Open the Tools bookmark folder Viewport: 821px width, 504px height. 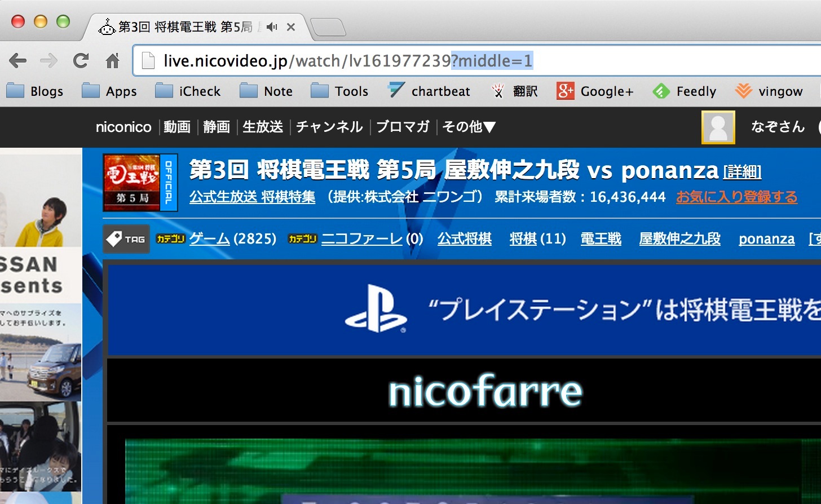(339, 91)
